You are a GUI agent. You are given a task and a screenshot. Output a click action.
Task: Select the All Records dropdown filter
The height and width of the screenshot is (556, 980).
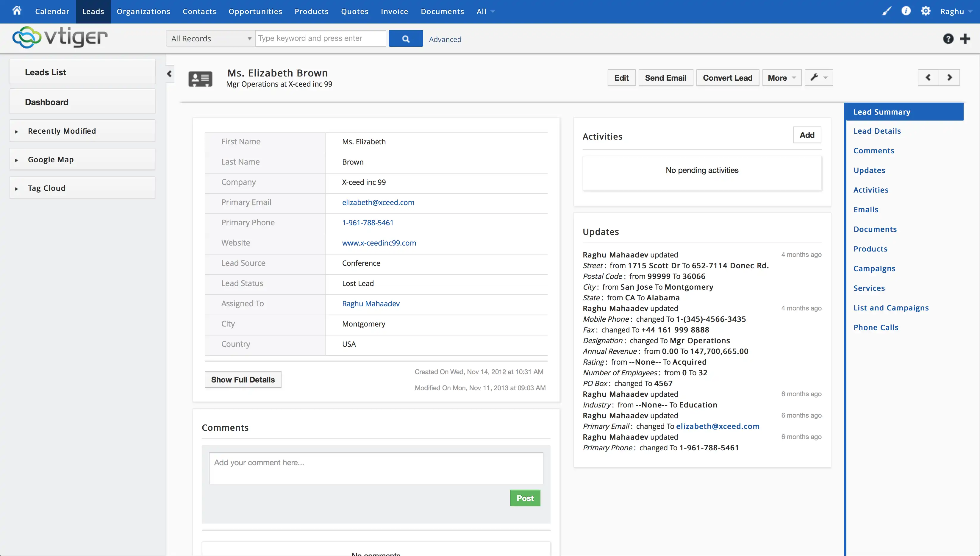point(211,38)
